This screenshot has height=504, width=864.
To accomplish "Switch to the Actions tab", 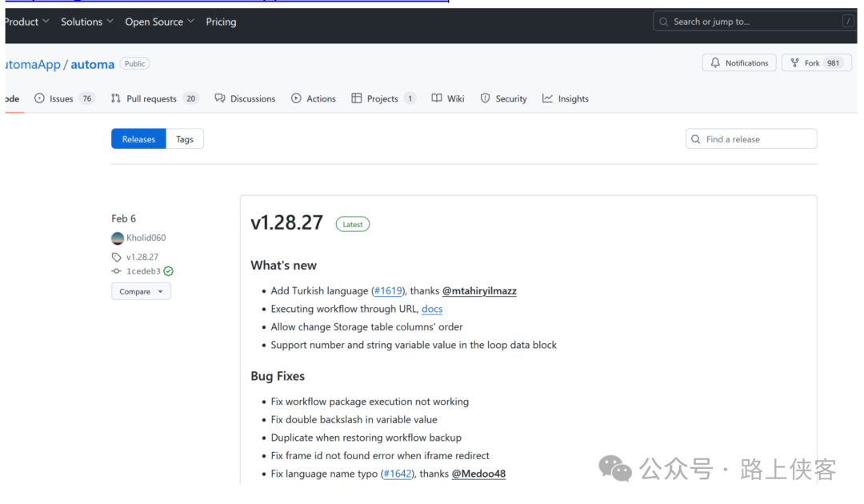I will [x=314, y=98].
